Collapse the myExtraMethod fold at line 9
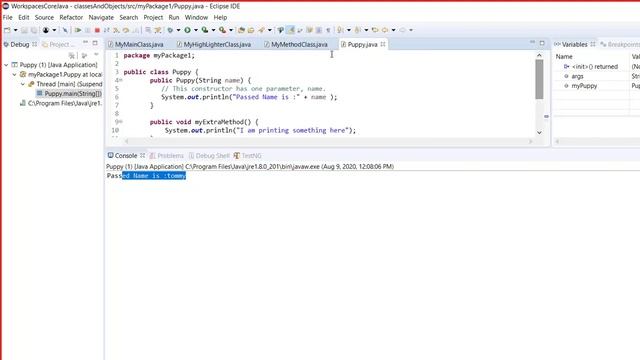 click(121, 122)
